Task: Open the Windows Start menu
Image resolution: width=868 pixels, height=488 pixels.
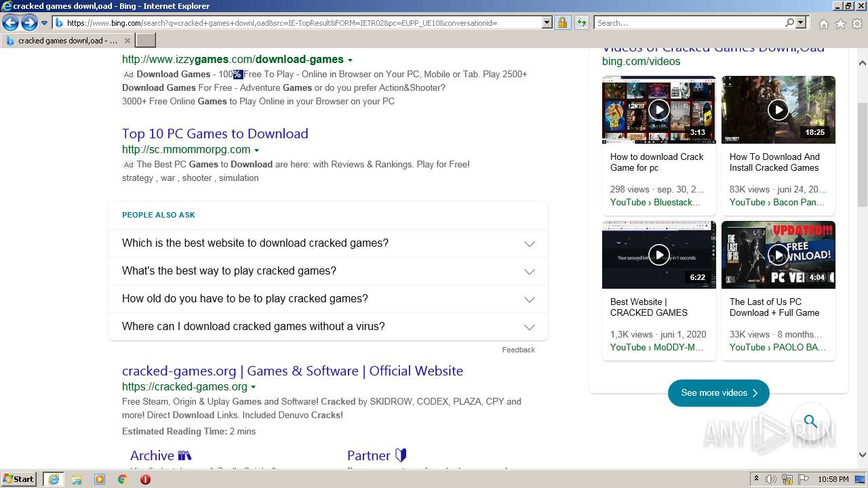Action: click(x=19, y=479)
